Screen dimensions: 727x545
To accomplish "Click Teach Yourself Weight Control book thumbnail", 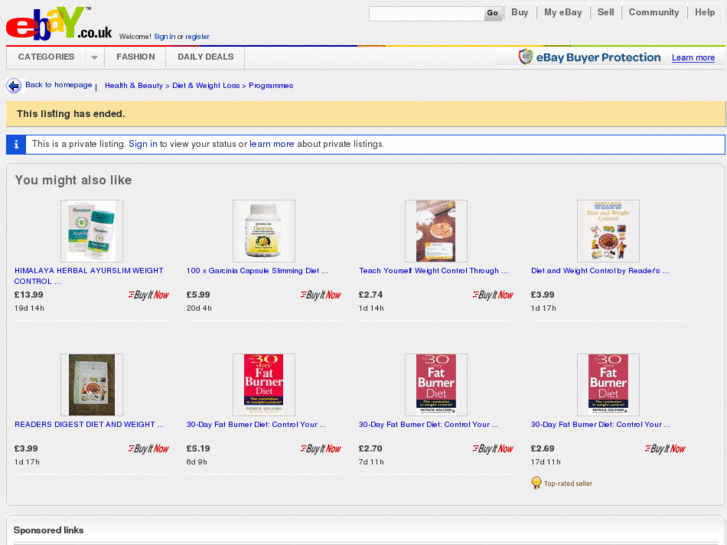I will (436, 231).
